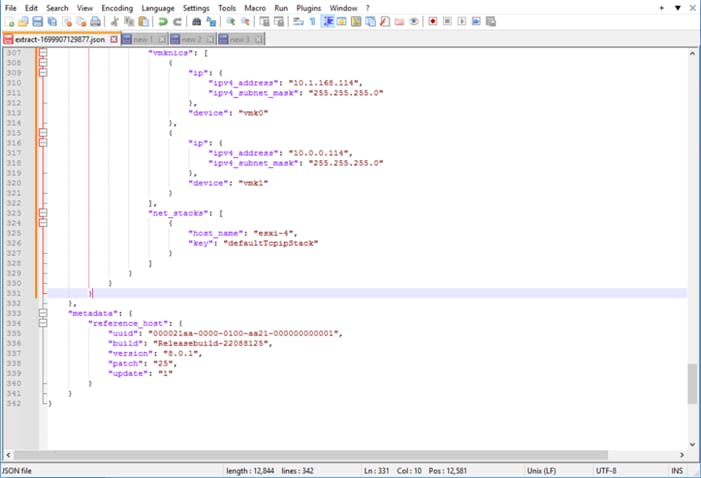Toggle the highlighted indent guide button
Screen dimensions: 701x478
tap(327, 21)
